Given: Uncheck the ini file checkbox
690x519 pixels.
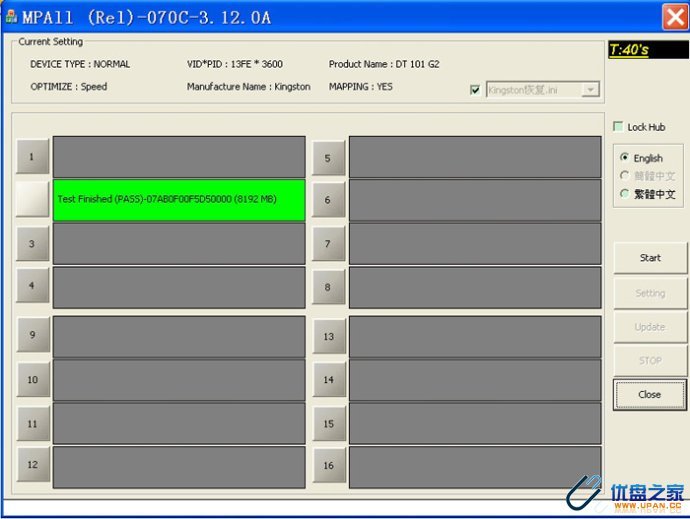Looking at the screenshot, I should click(x=474, y=90).
